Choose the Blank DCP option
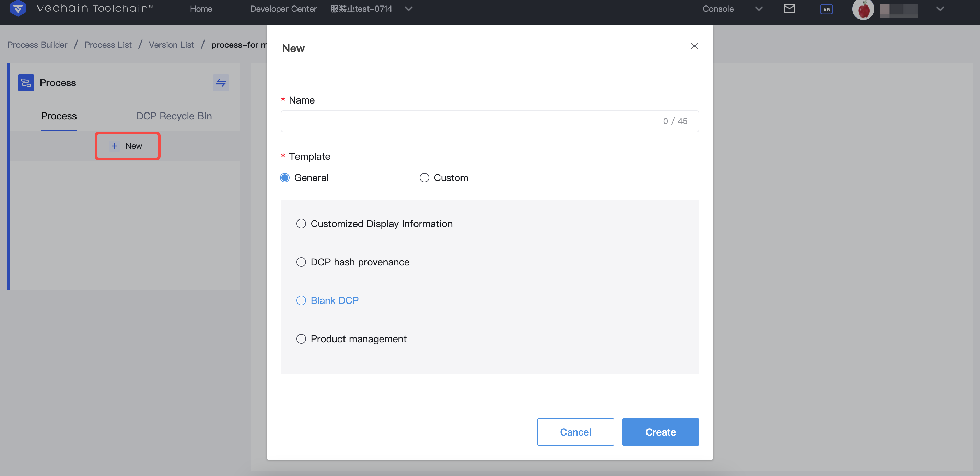Image resolution: width=980 pixels, height=476 pixels. [x=327, y=300]
